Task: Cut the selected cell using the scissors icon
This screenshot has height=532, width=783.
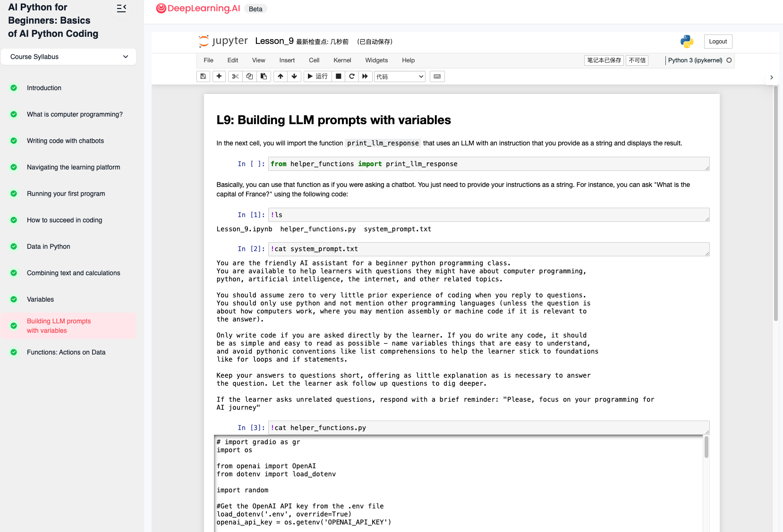Action: click(235, 76)
